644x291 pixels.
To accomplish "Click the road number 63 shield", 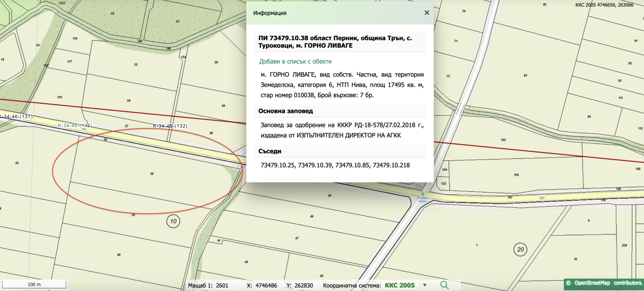I will [x=542, y=198].
